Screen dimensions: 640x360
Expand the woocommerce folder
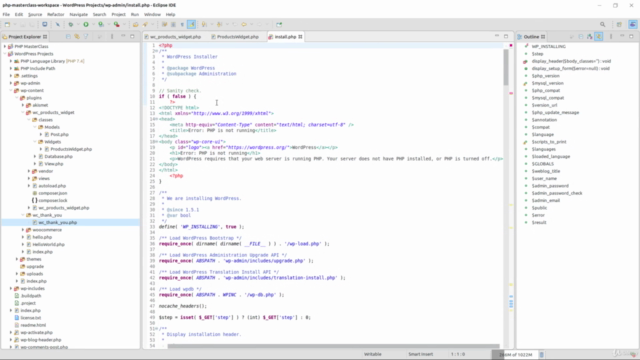pos(23,230)
